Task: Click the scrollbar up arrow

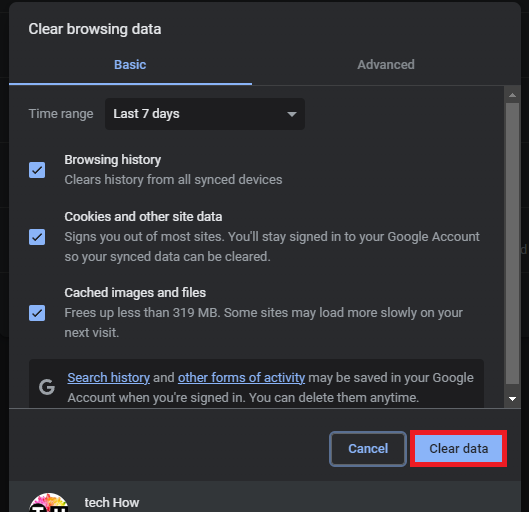Action: pos(512,95)
